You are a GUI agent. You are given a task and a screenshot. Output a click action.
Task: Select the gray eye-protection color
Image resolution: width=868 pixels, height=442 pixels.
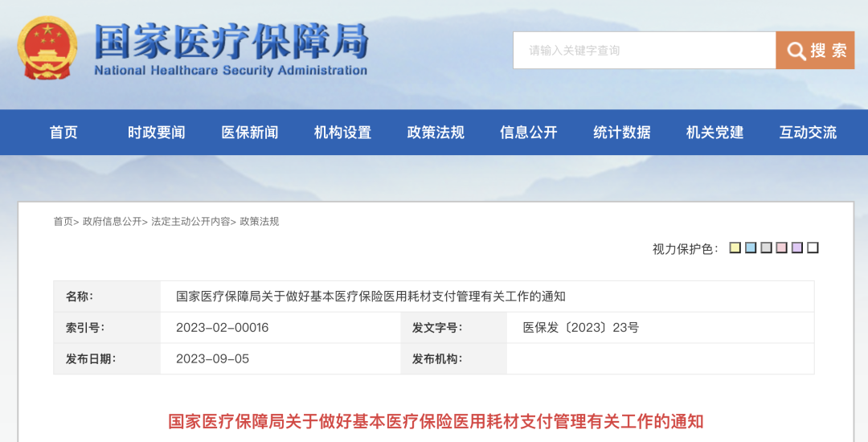pos(766,248)
